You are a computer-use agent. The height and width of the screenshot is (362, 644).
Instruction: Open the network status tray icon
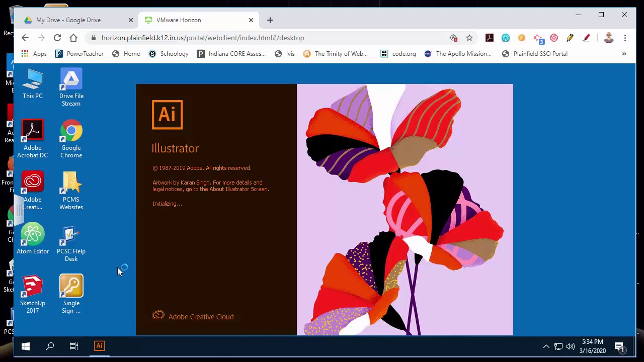click(x=558, y=346)
